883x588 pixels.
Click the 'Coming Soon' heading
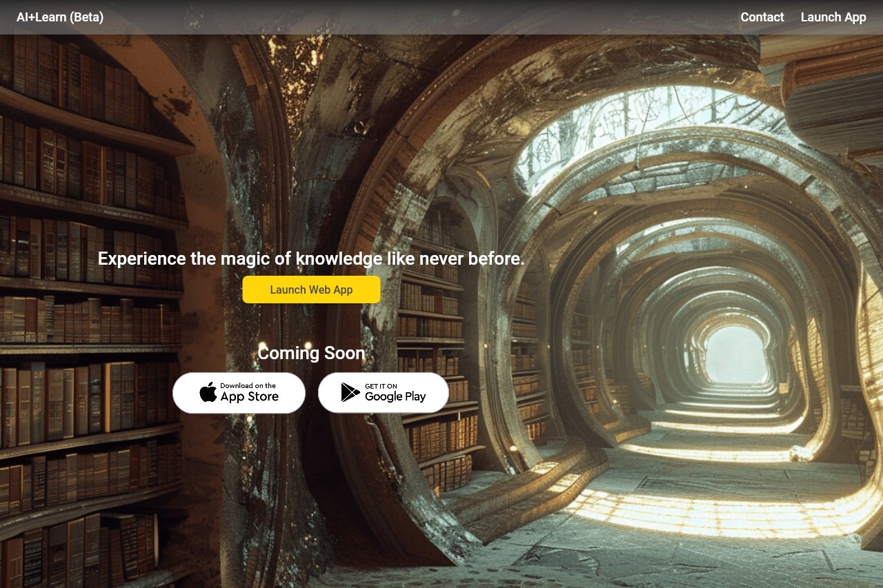311,353
